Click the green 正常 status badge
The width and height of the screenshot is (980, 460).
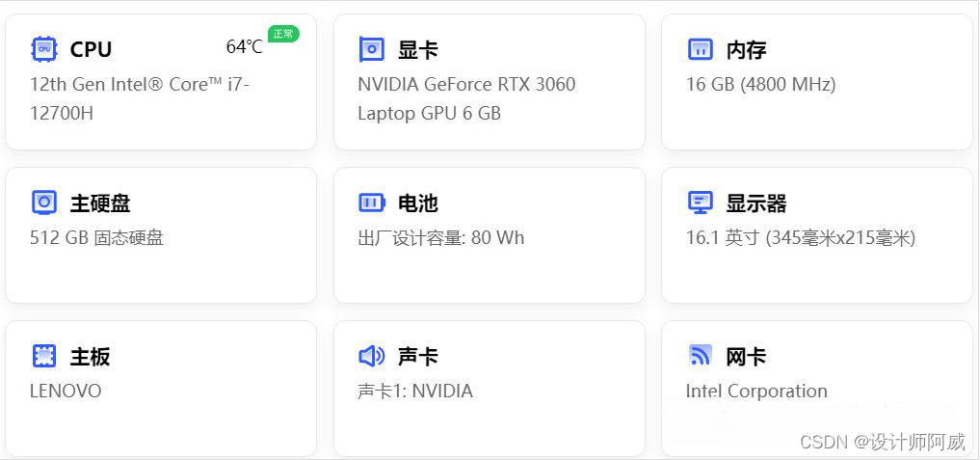pos(283,34)
